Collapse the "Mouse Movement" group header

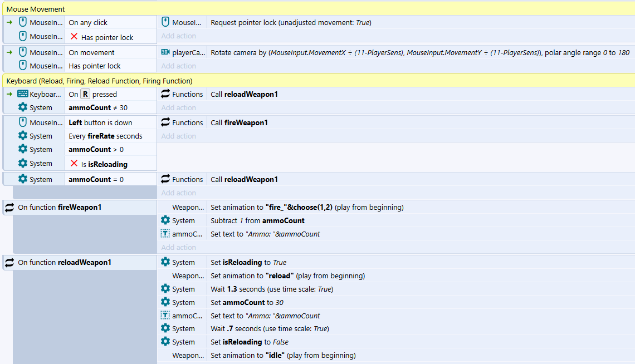36,9
